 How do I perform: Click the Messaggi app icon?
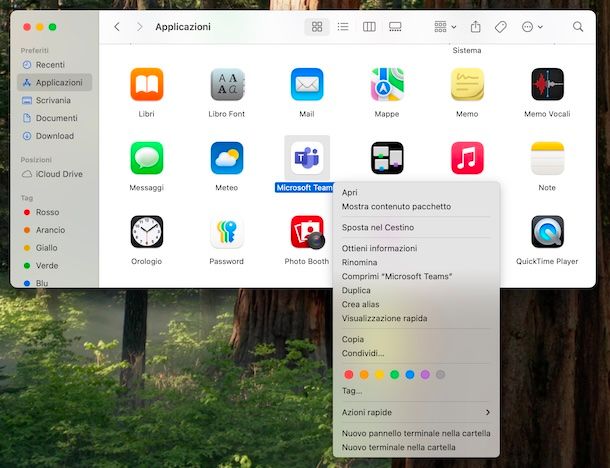pyautogui.click(x=147, y=158)
